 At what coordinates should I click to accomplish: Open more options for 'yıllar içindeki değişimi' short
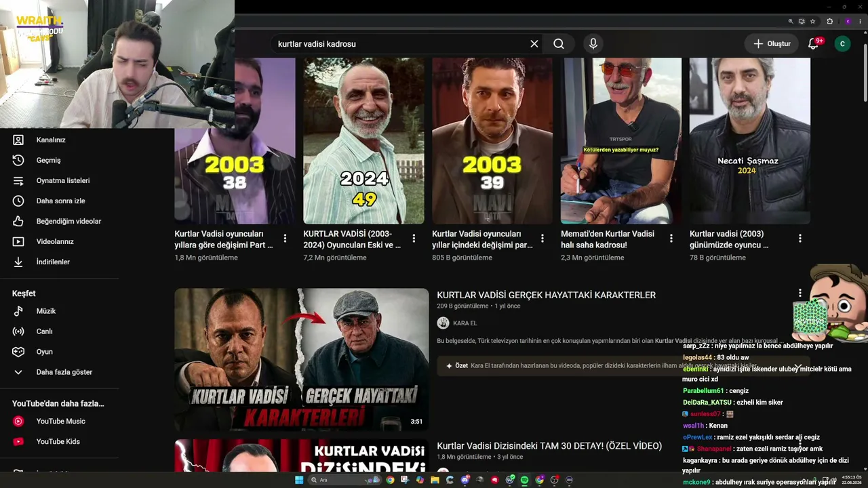pos(542,239)
